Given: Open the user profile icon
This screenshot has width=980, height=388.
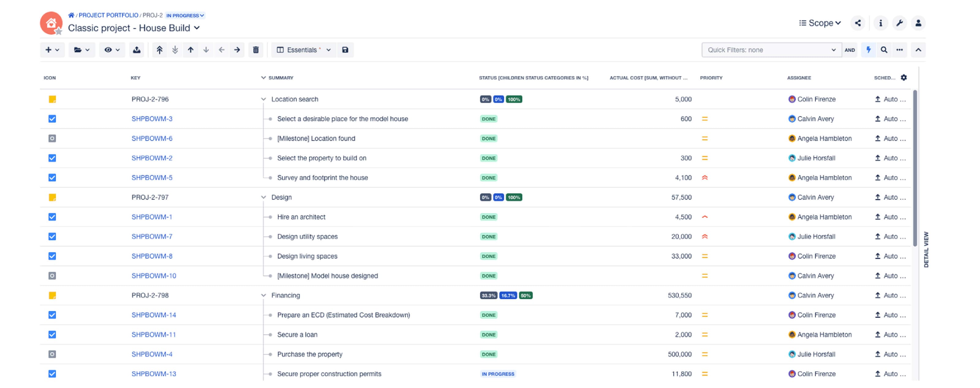Looking at the screenshot, I should [x=918, y=23].
